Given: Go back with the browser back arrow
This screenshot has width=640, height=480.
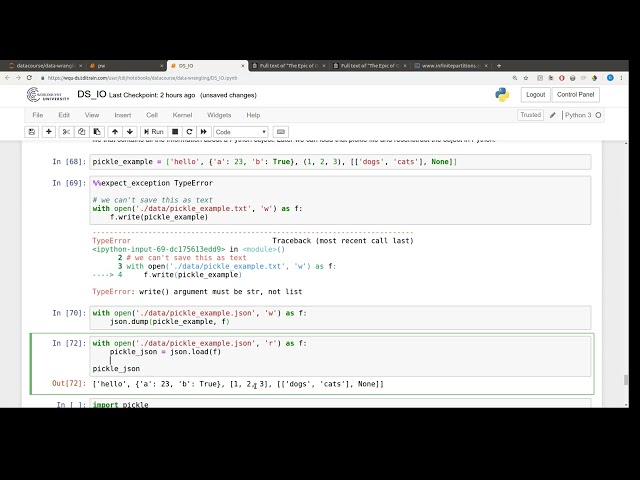Looking at the screenshot, I should tap(7, 78).
